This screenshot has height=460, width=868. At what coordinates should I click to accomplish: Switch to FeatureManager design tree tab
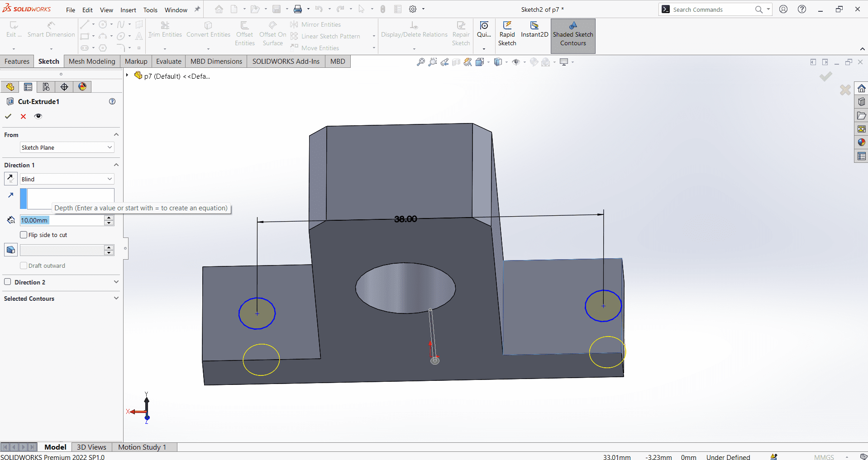point(10,87)
